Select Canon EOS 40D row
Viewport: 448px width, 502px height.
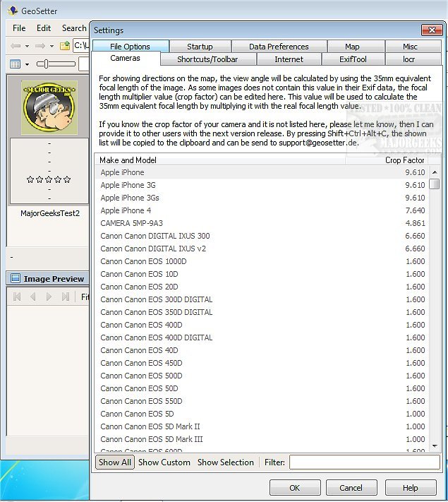262,350
